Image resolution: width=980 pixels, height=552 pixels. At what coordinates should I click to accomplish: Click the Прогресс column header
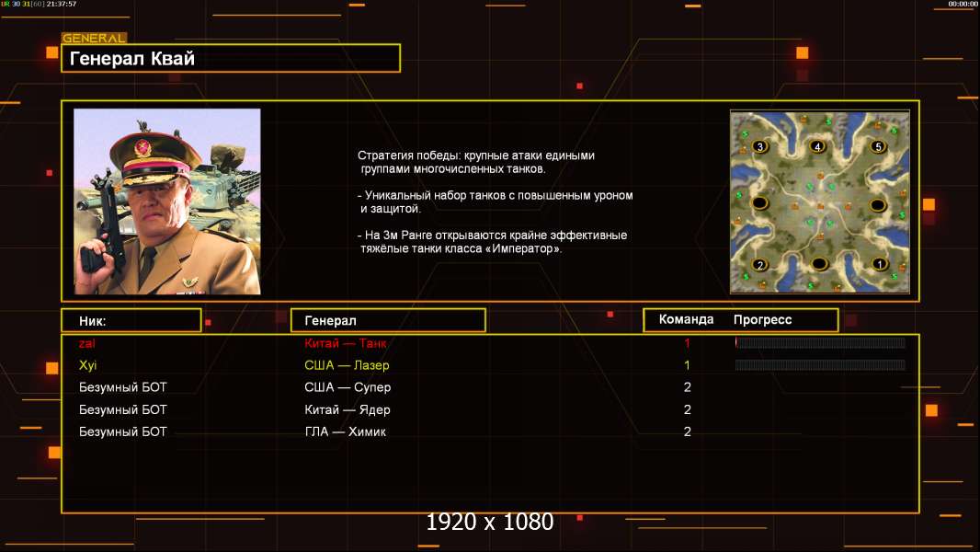[x=762, y=319]
